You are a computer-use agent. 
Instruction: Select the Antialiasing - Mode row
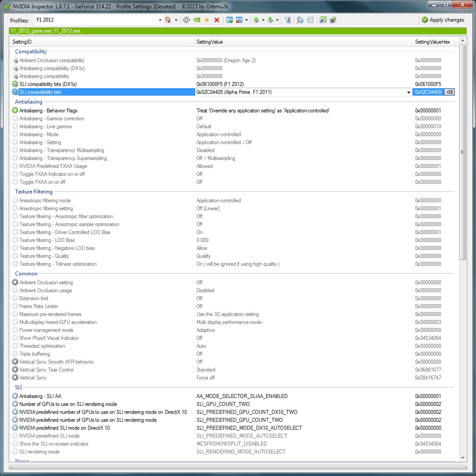[233, 134]
